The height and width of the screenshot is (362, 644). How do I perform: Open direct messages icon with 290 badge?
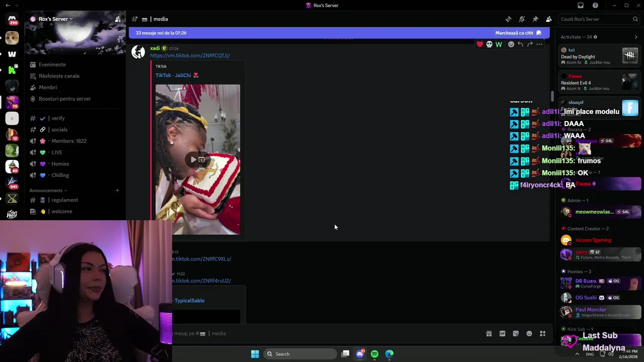[12, 20]
